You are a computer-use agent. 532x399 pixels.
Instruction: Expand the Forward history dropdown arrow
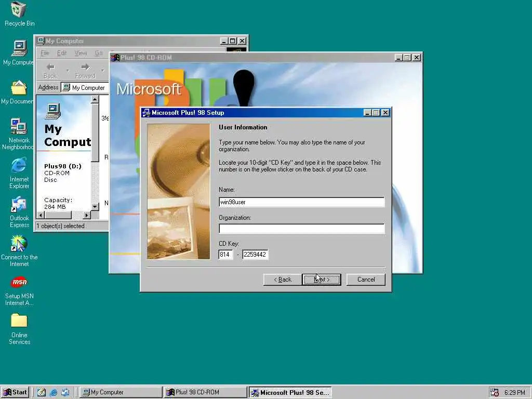pyautogui.click(x=102, y=71)
